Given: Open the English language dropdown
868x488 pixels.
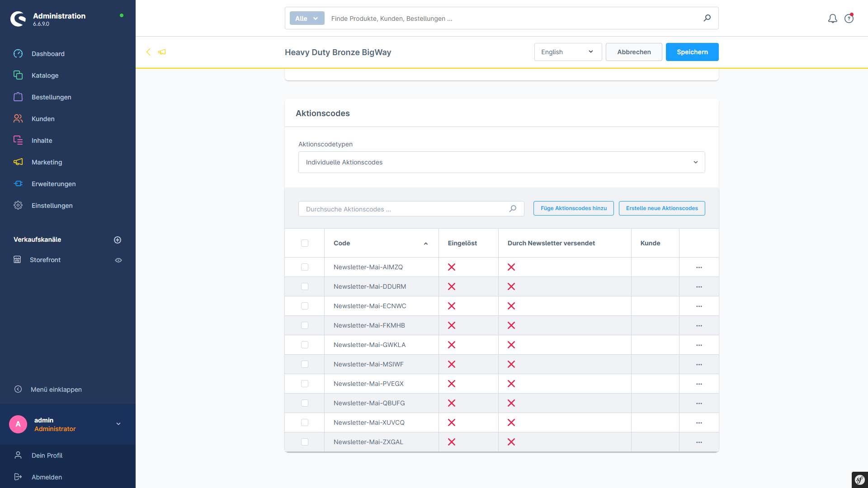Looking at the screenshot, I should (x=568, y=52).
